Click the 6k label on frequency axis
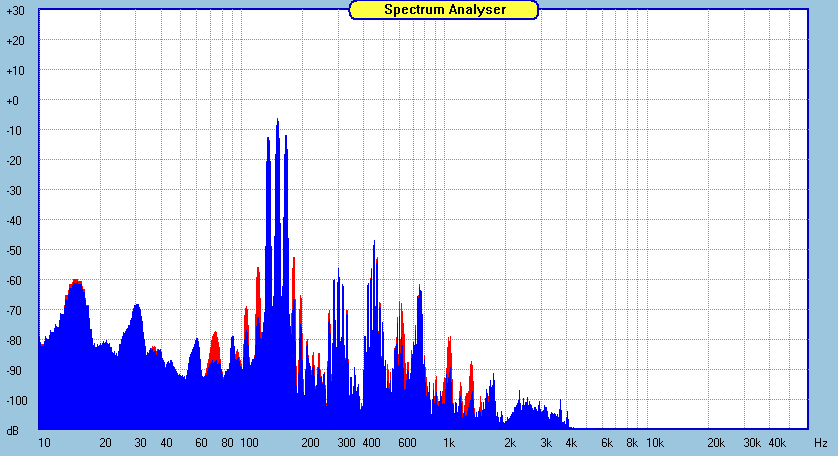The width and height of the screenshot is (838, 456). pos(607,442)
